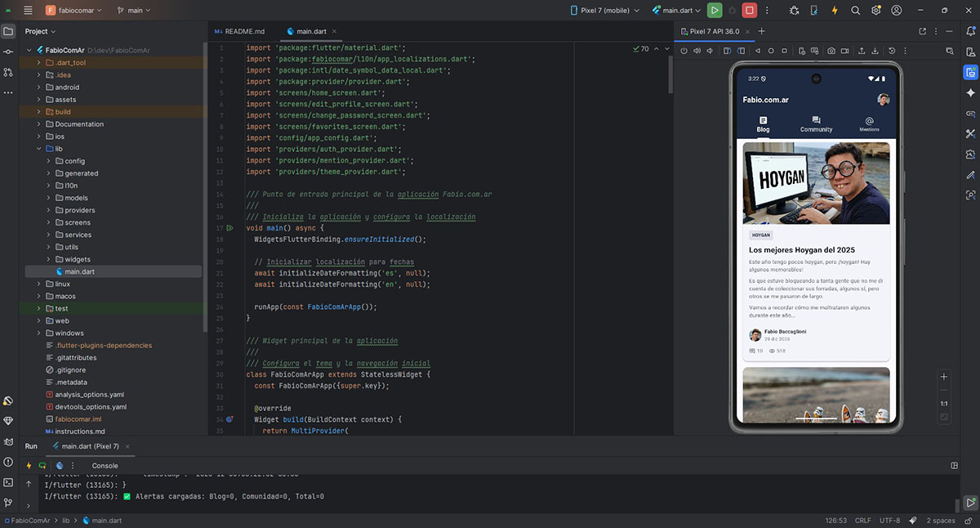Trigger Flutter Hot Reload lightning icon in toolbar
The width and height of the screenshot is (980, 528).
pos(834,11)
